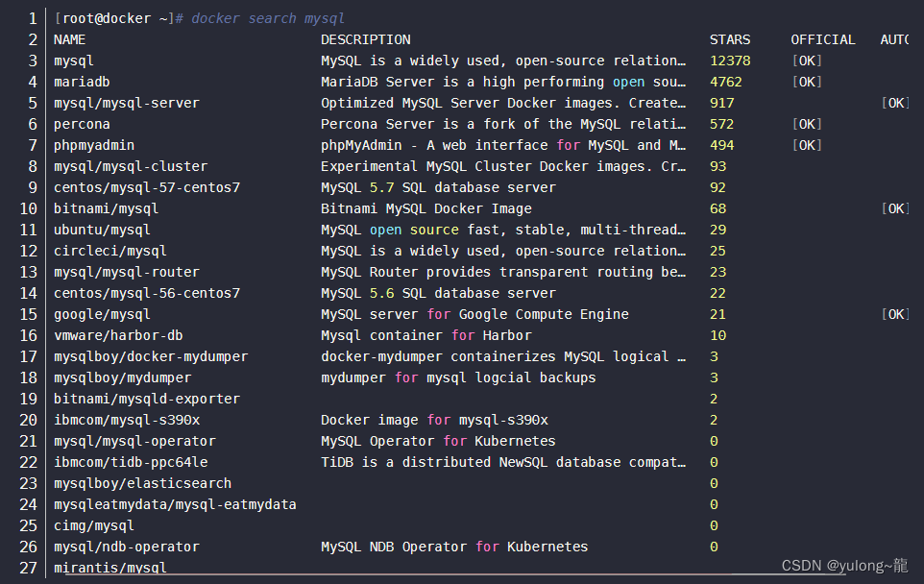Select the 'mysqleatmydata/mysql-eatmydata' image name
The height and width of the screenshot is (584, 924).
[x=175, y=505]
